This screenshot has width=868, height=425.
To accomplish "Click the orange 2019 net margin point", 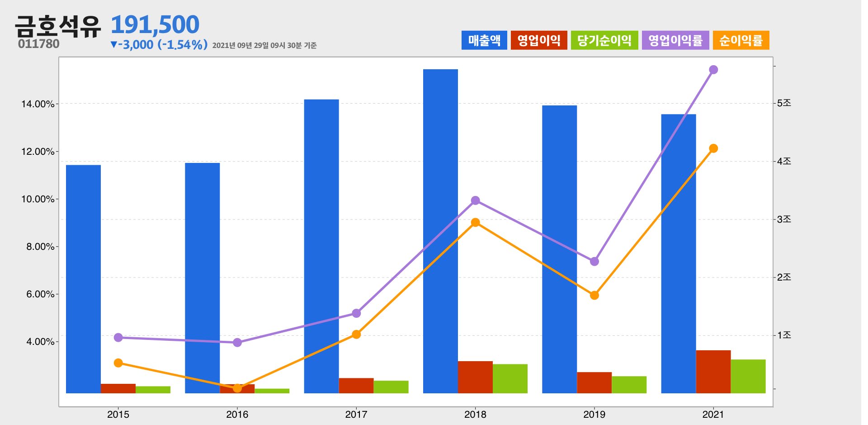I will [594, 296].
